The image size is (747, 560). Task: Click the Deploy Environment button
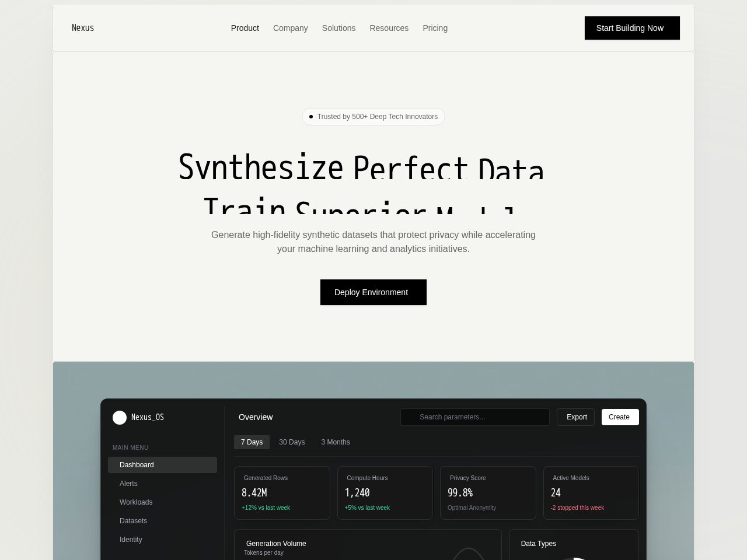pyautogui.click(x=373, y=292)
